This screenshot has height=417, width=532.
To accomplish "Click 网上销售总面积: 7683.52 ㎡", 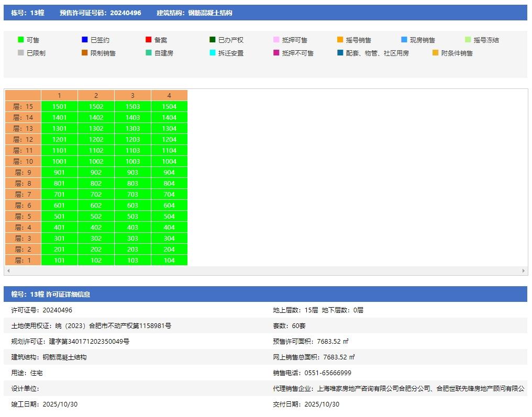I will click(314, 357).
